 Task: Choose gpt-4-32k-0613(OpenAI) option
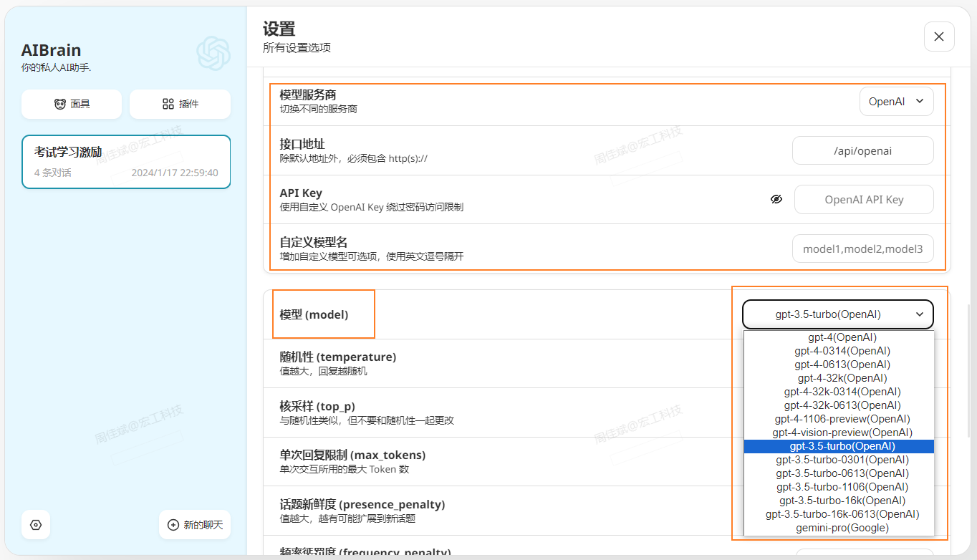click(839, 405)
